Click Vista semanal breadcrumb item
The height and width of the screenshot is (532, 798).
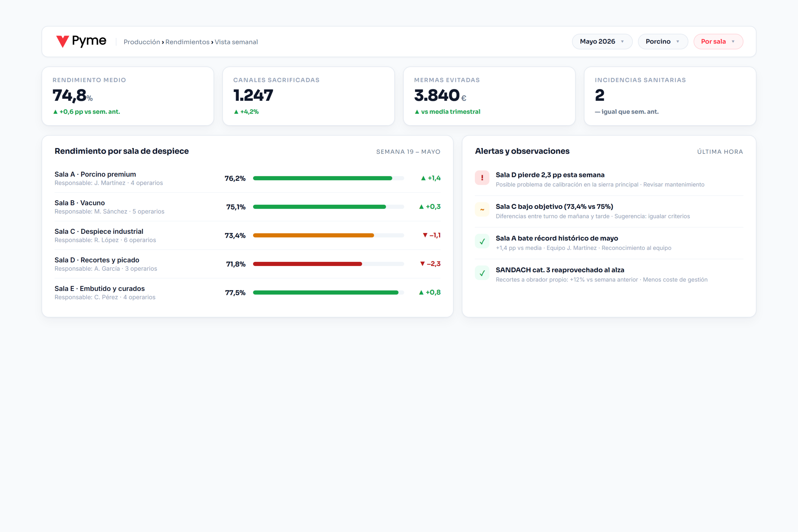click(x=236, y=42)
